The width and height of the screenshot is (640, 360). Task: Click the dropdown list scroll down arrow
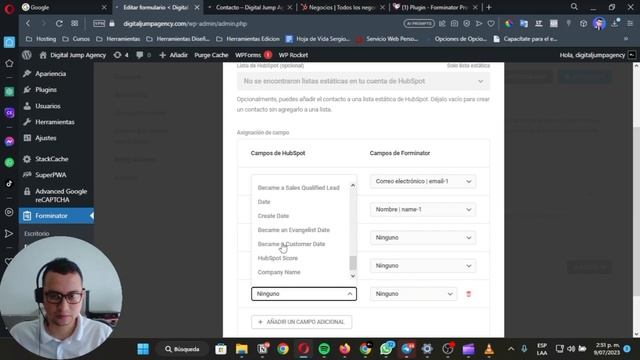point(353,276)
